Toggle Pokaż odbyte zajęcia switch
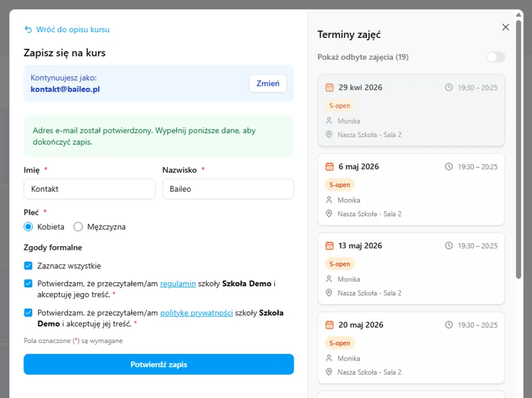The width and height of the screenshot is (532, 398). (496, 57)
